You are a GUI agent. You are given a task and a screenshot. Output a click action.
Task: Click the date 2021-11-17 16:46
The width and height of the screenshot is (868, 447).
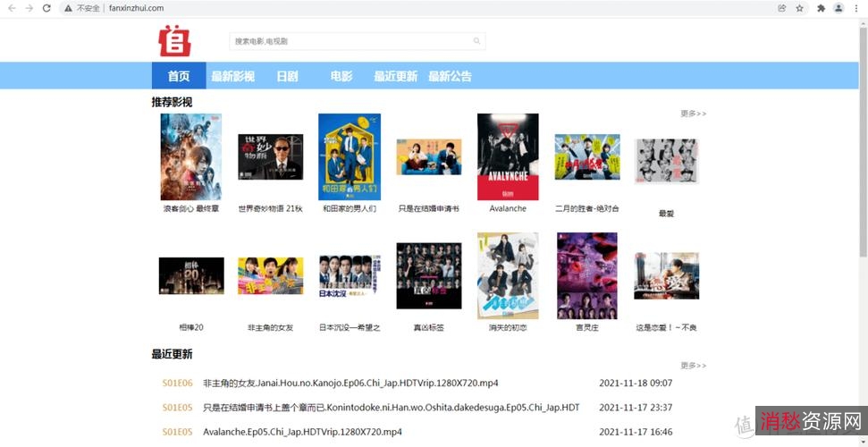tap(636, 432)
